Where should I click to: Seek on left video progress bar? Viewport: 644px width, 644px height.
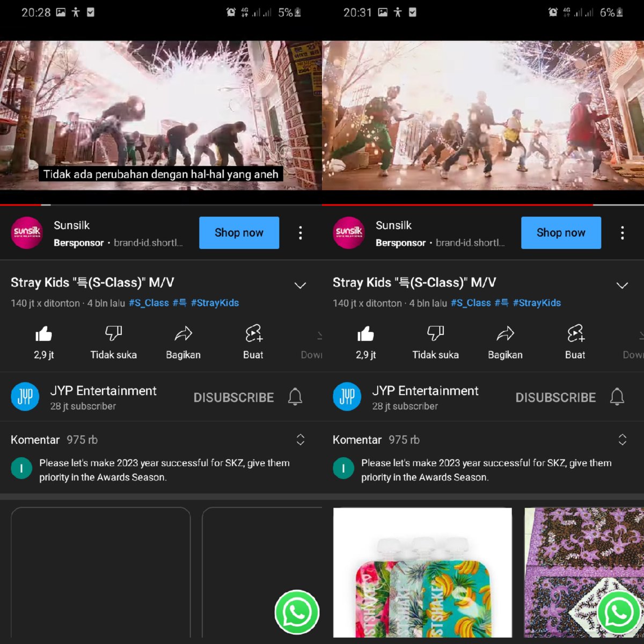coord(161,204)
